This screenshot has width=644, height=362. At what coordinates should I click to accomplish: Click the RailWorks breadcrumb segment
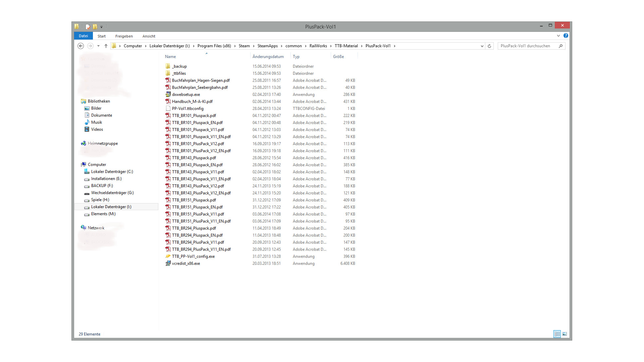click(x=318, y=46)
